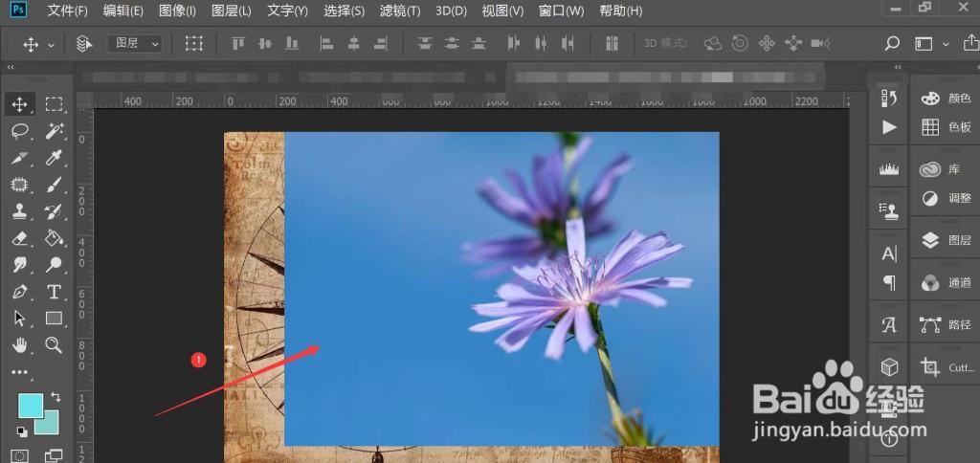Choose the Eraser tool
Image resolution: width=980 pixels, height=463 pixels.
click(x=19, y=238)
